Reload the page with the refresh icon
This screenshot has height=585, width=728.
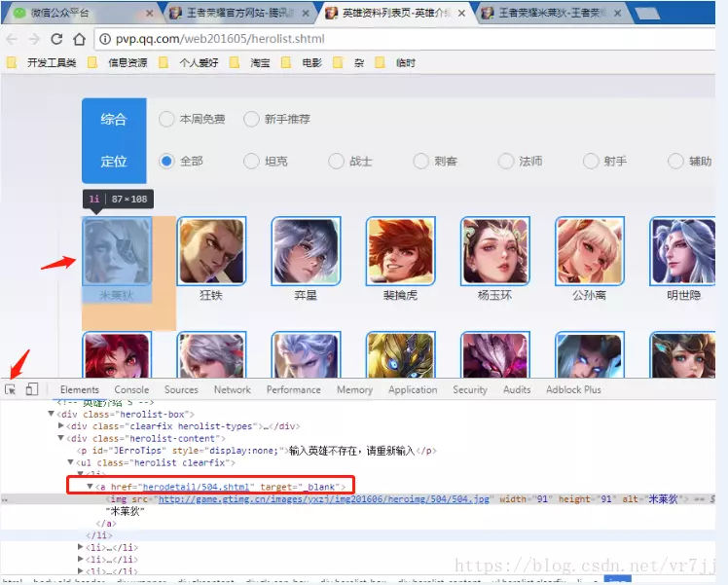(x=56, y=39)
